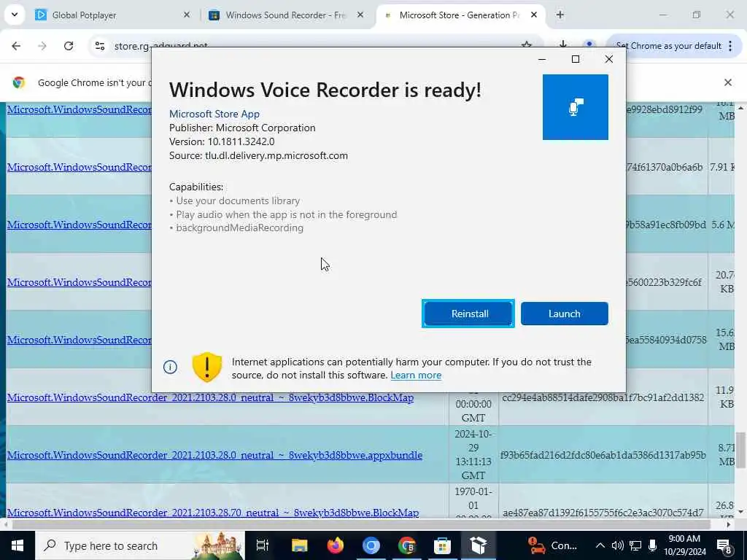Open File Explorer from taskbar

pos(300,545)
